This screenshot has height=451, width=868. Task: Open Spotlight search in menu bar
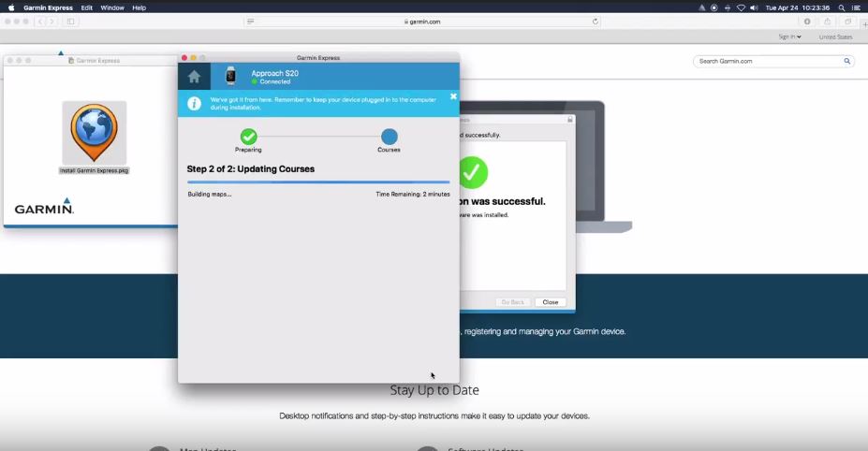pos(842,7)
